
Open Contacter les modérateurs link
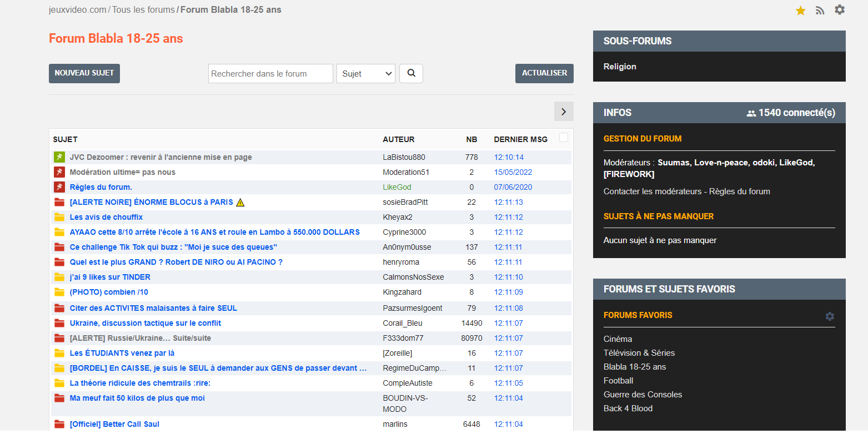pyautogui.click(x=653, y=191)
